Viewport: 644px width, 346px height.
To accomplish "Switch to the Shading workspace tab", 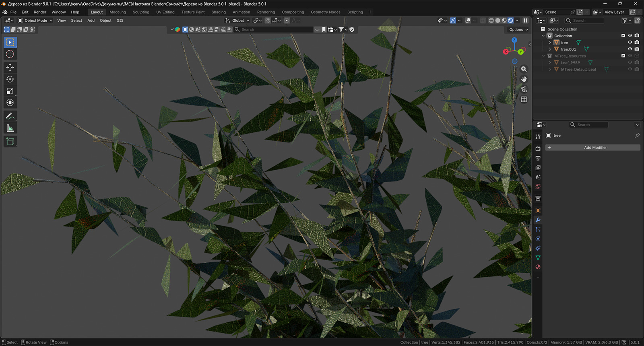I will click(x=219, y=12).
